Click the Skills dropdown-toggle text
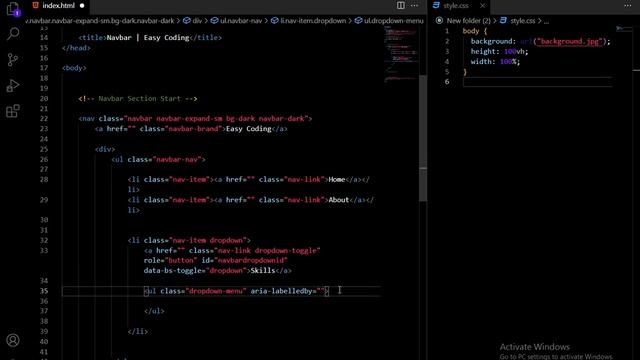640x360 pixels. tap(263, 270)
